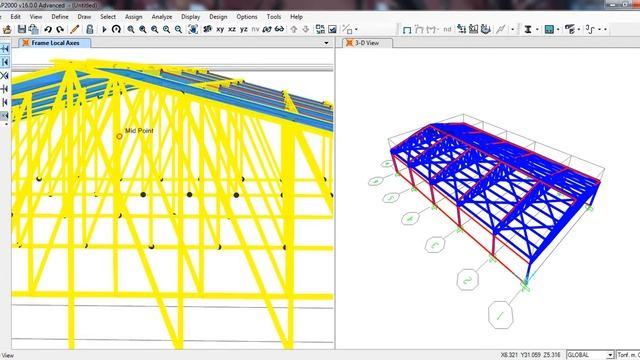Open the Define menu

60,17
